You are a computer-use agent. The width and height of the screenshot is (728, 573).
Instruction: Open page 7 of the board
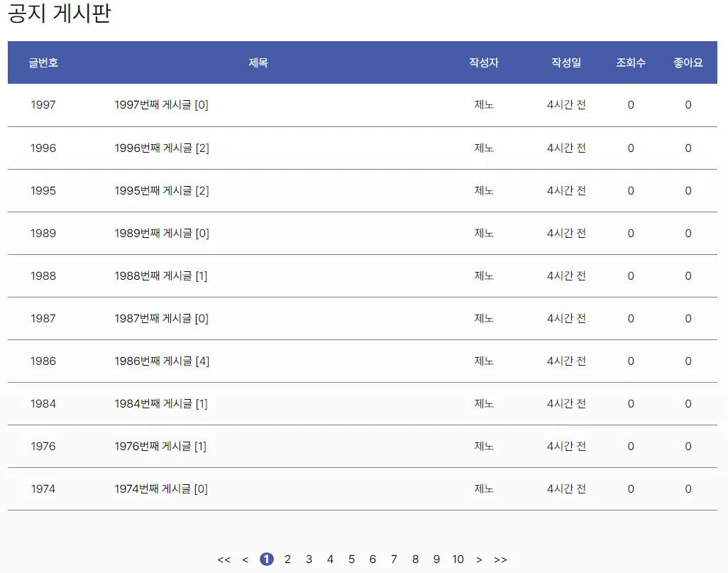tap(394, 559)
